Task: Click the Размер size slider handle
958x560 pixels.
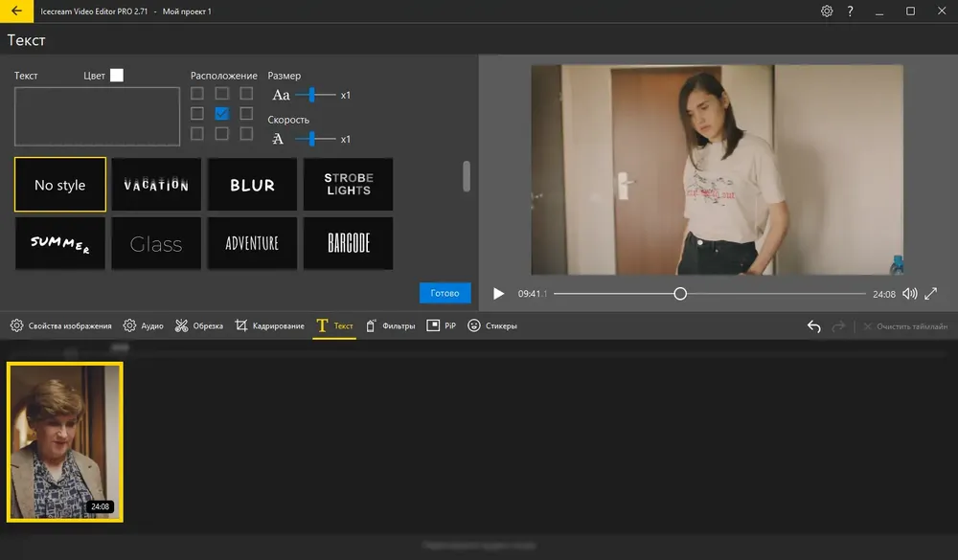Action: click(x=312, y=95)
